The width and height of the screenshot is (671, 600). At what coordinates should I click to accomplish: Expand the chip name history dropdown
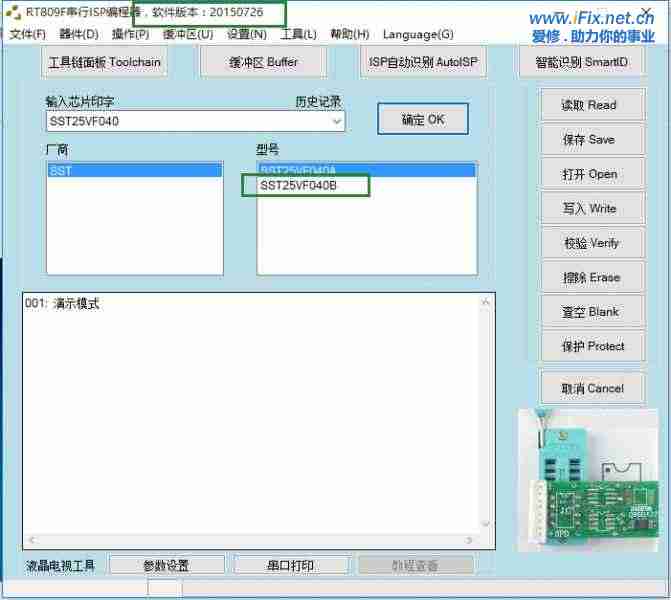point(336,121)
